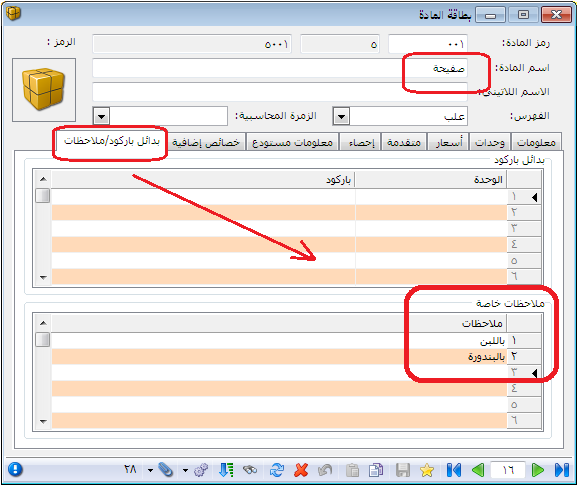Switch to the أسعار tab
Image resolution: width=578 pixels, height=485 pixels.
[x=448, y=142]
